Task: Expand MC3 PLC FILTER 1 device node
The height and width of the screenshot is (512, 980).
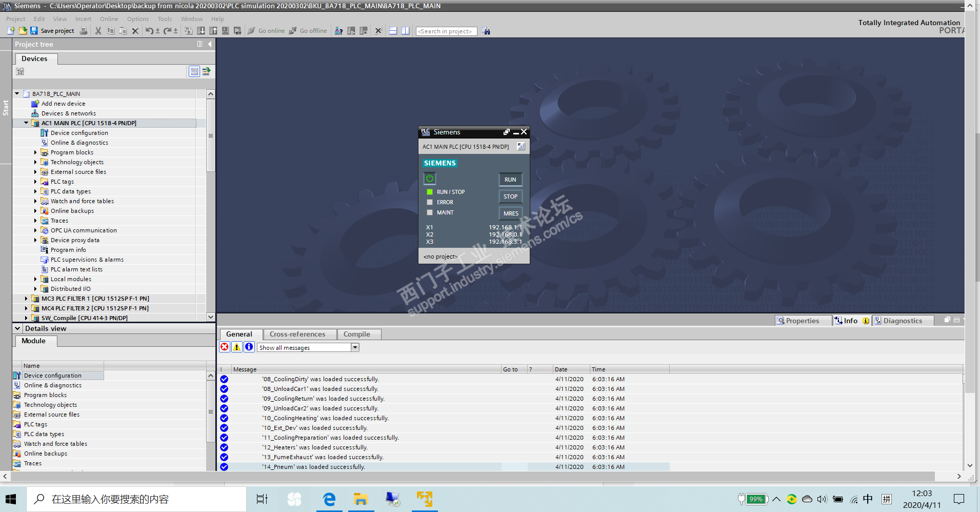Action: coord(26,299)
